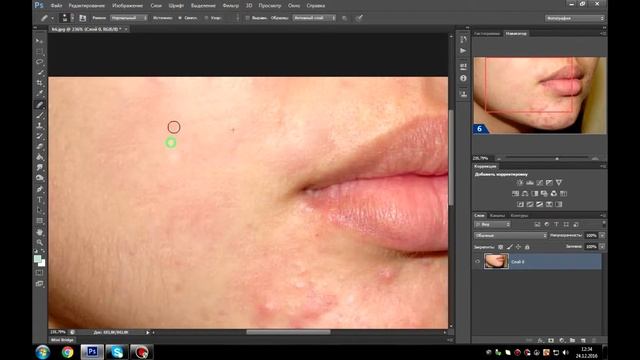Add a Vibrance adjustment
Viewport: 640px width, 360px height.
tap(559, 183)
